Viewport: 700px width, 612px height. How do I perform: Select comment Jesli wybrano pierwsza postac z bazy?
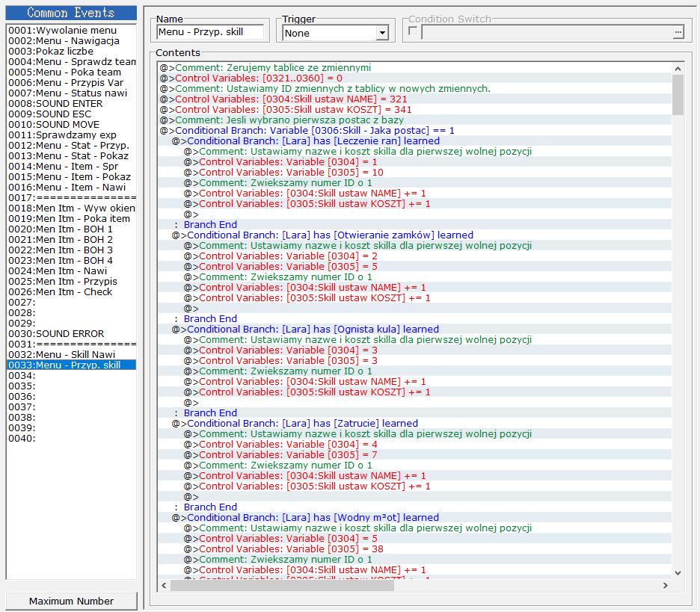coord(415,120)
